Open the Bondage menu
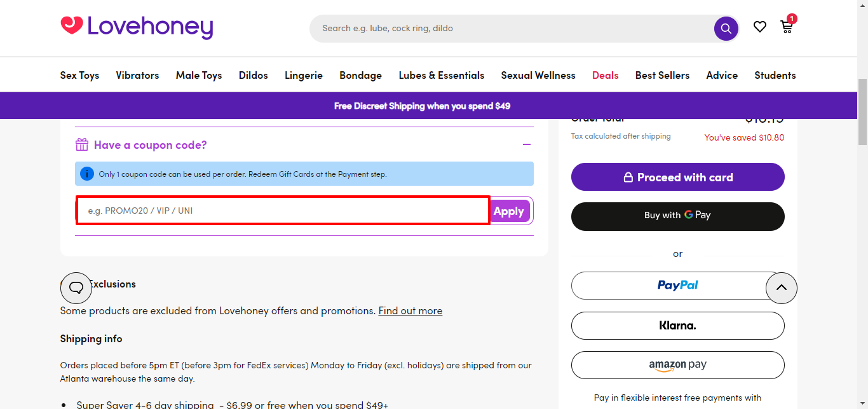 [360, 75]
